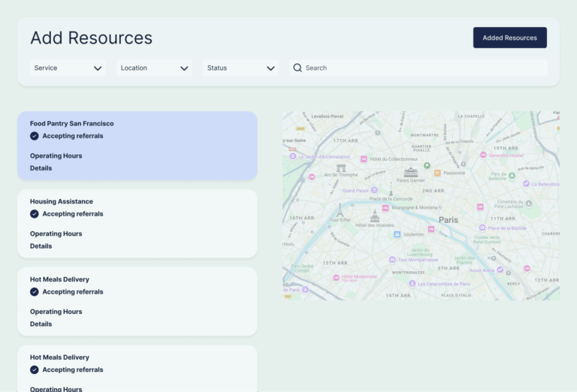Click the Hôtel des Invalides landmark icon

pos(375,216)
